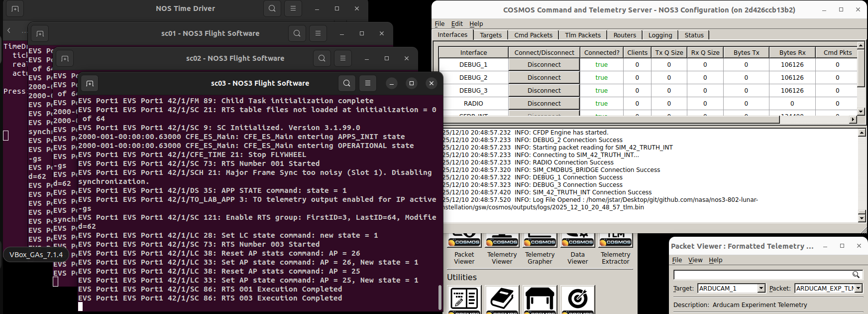Click the VBox_GAs_7.1.4 label
The height and width of the screenshot is (314, 868).
36,255
